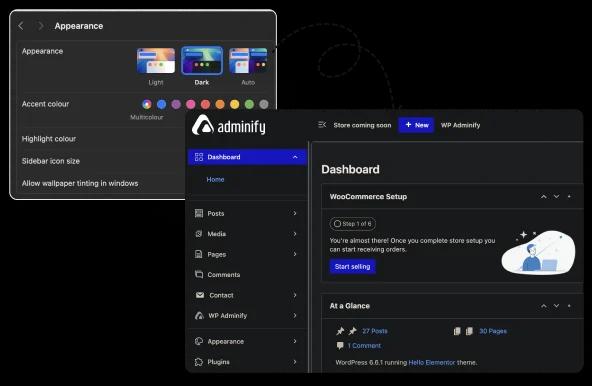Move WooCommerce Setup widget down
The height and width of the screenshot is (386, 592).
tap(557, 196)
